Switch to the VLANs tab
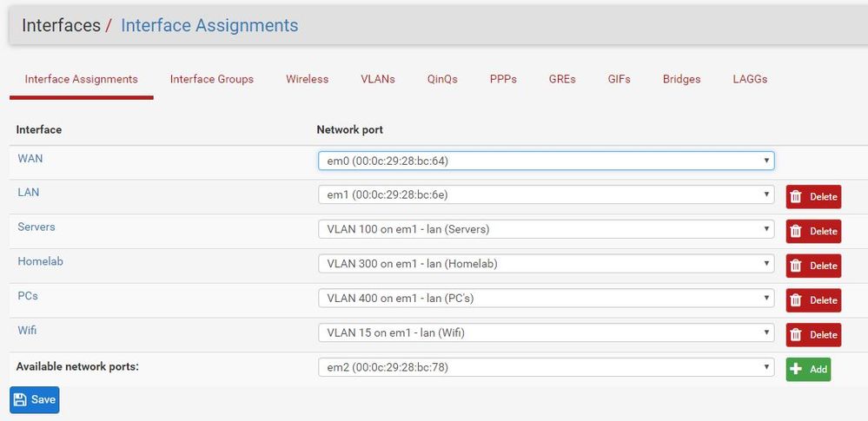Image resolution: width=868 pixels, height=421 pixels. coord(378,79)
